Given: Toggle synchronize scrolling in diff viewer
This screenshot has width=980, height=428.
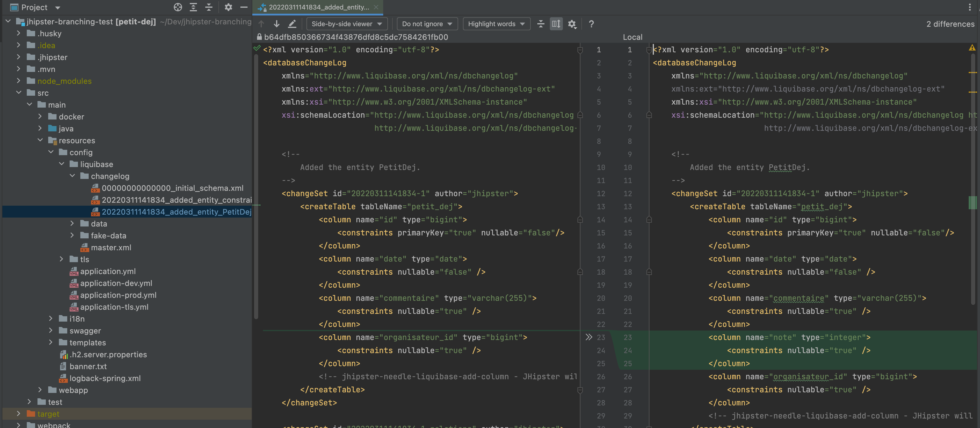Looking at the screenshot, I should click(556, 24).
